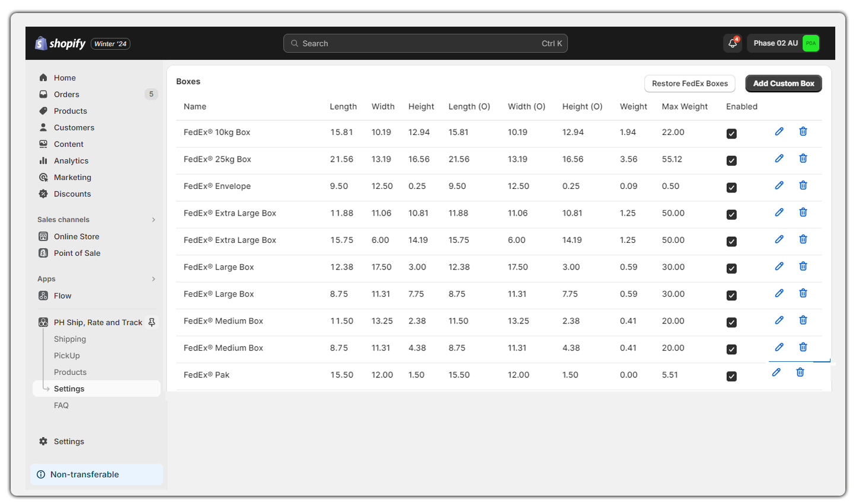Edit the Large Box with height 7.75
This screenshot has height=504, width=856.
click(x=779, y=293)
